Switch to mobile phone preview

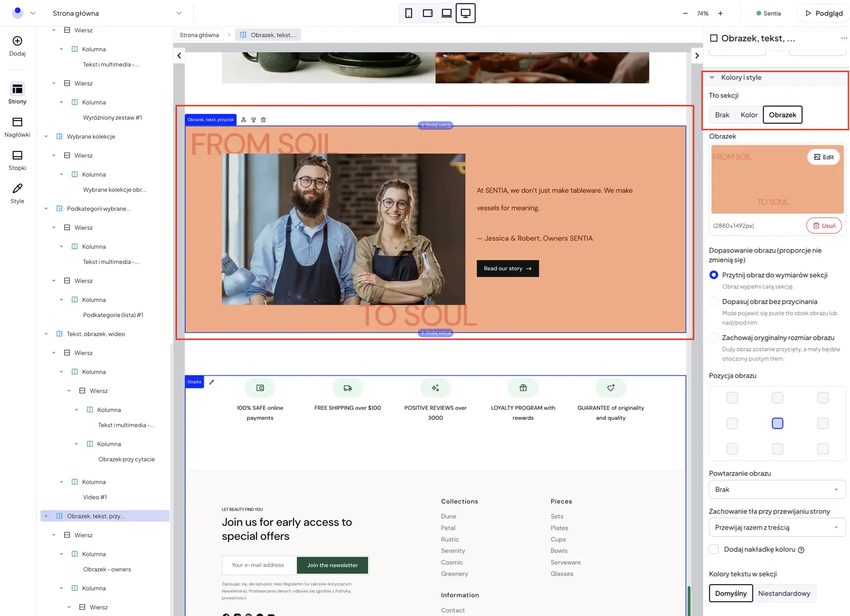click(409, 13)
